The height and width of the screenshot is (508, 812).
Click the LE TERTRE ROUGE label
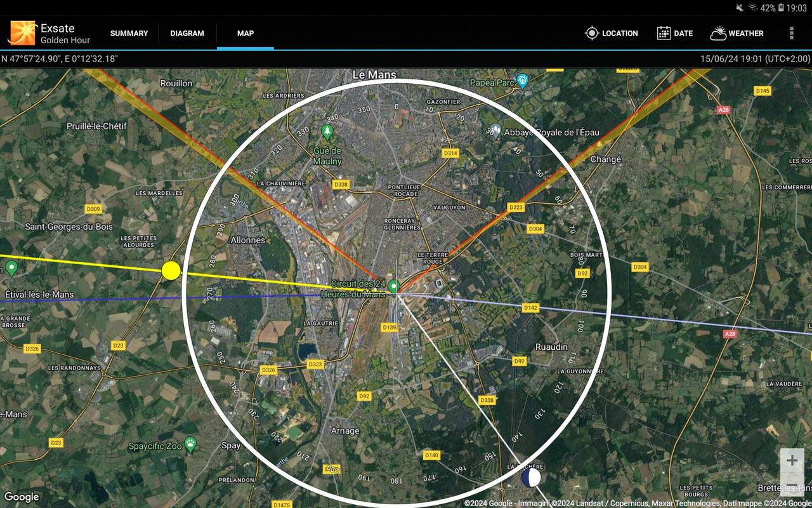click(433, 258)
